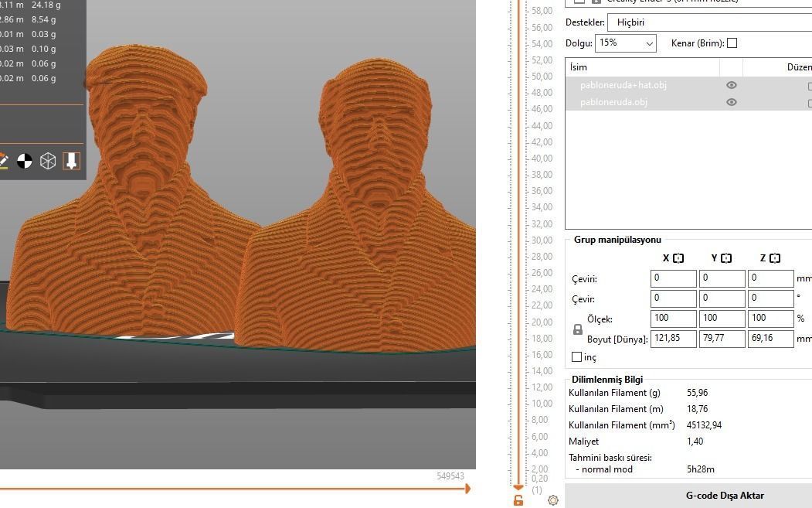Click the 55,96 filament grams value
Viewport: 812px width, 508px height.
coord(697,393)
